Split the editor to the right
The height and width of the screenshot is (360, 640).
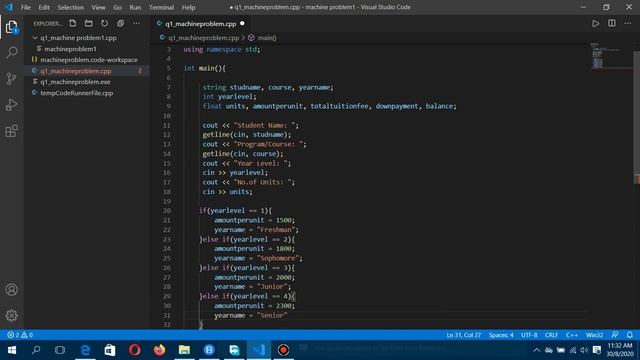point(611,23)
